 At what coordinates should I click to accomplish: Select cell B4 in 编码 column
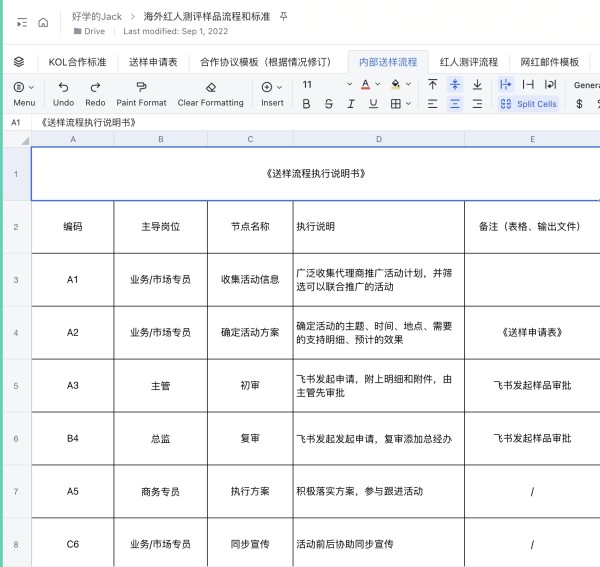(x=73, y=438)
